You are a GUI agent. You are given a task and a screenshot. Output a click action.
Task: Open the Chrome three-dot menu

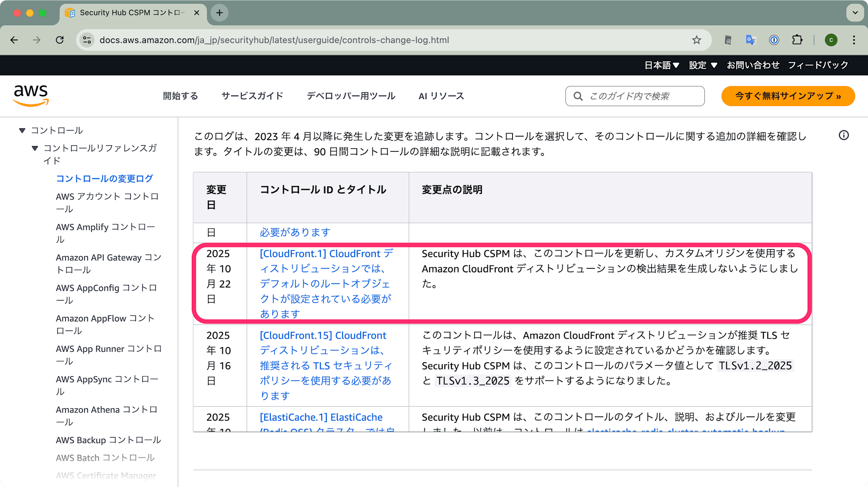(x=854, y=40)
